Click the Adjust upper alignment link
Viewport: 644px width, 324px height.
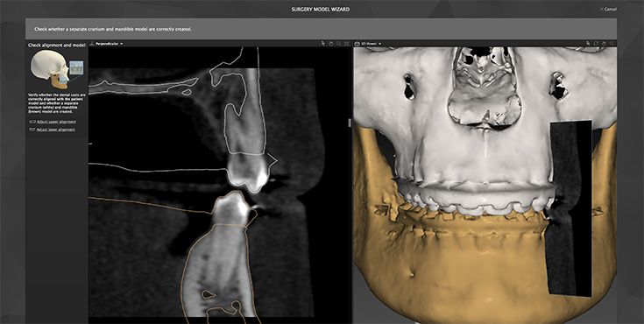coord(56,122)
